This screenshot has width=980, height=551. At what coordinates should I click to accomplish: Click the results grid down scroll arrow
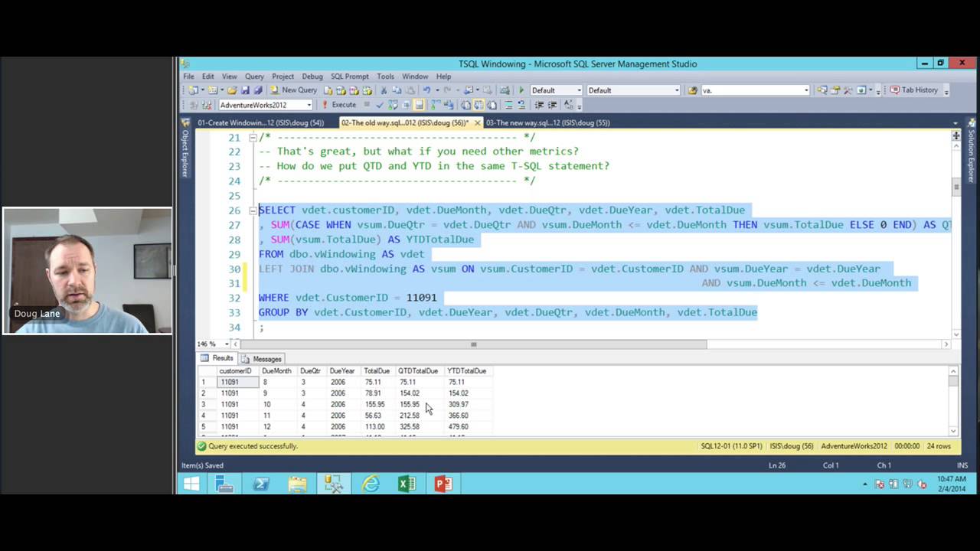pos(953,431)
